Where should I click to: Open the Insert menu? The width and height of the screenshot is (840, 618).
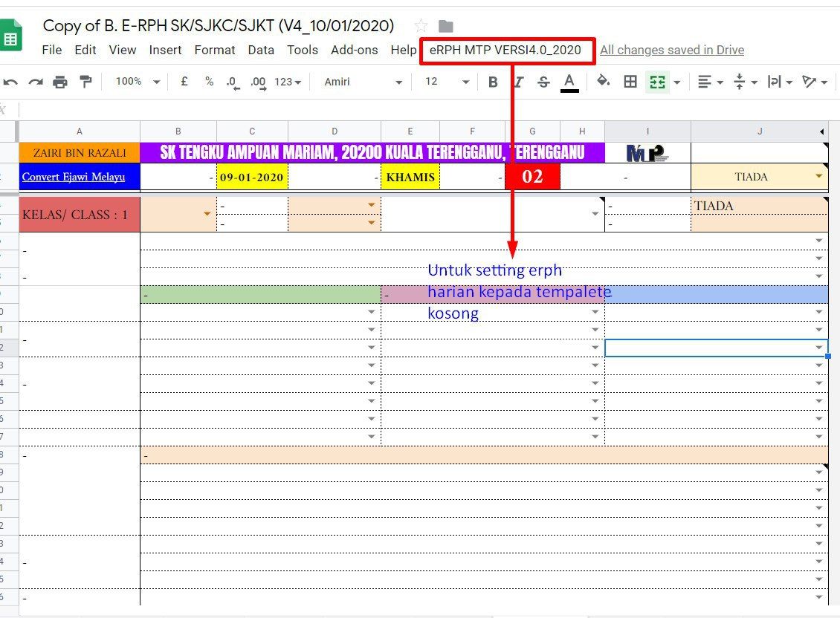pyautogui.click(x=165, y=50)
